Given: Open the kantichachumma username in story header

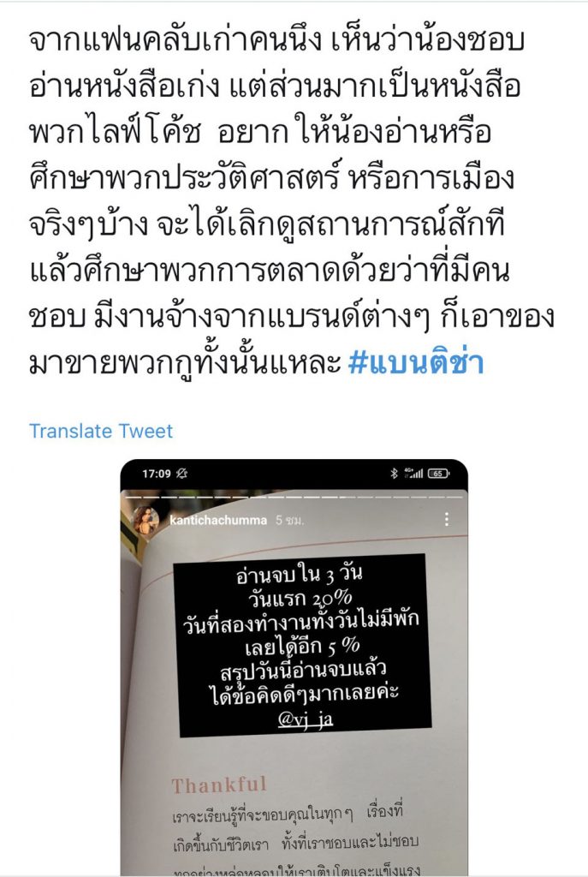Looking at the screenshot, I should 218,520.
